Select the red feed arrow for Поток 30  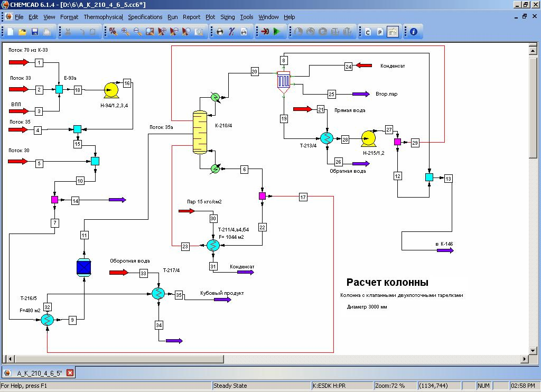point(18,161)
